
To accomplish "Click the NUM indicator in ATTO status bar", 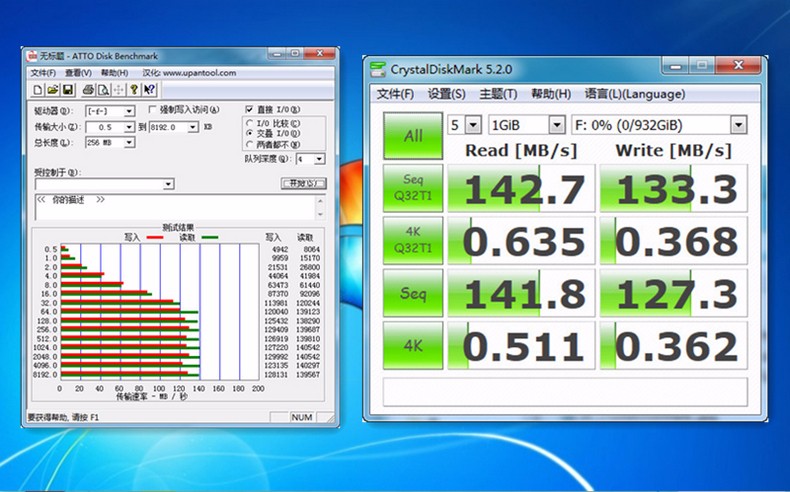I will (x=302, y=417).
